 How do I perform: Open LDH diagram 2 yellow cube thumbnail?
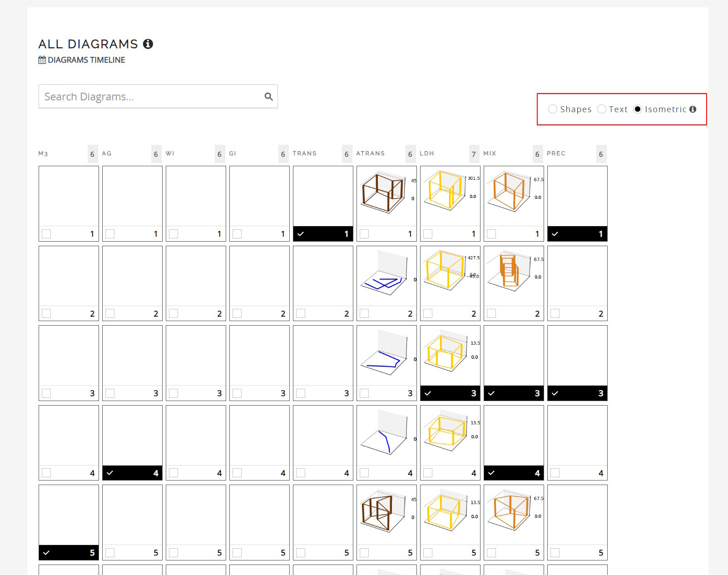450,276
